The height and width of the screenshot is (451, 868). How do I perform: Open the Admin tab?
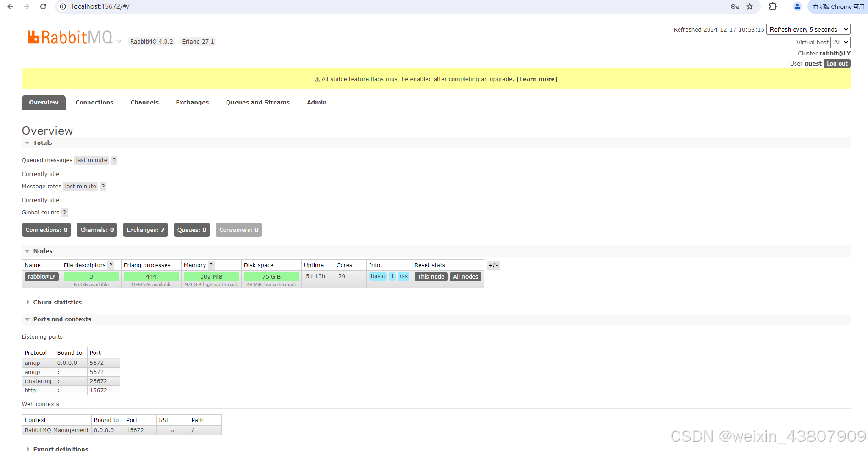(317, 102)
